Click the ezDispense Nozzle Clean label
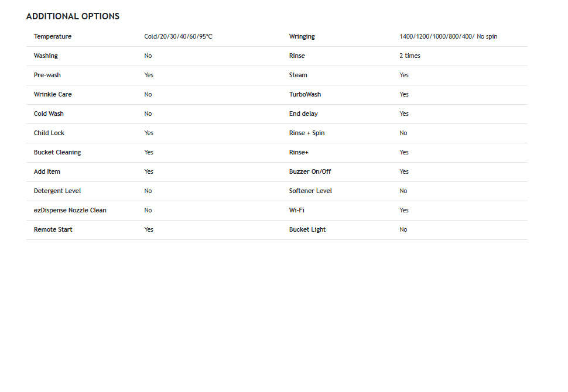 tap(70, 210)
